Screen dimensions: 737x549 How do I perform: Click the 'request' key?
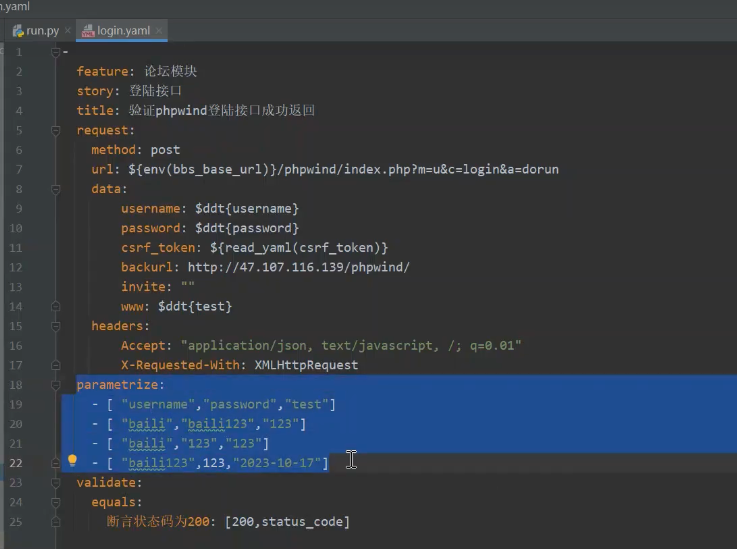[x=102, y=130]
